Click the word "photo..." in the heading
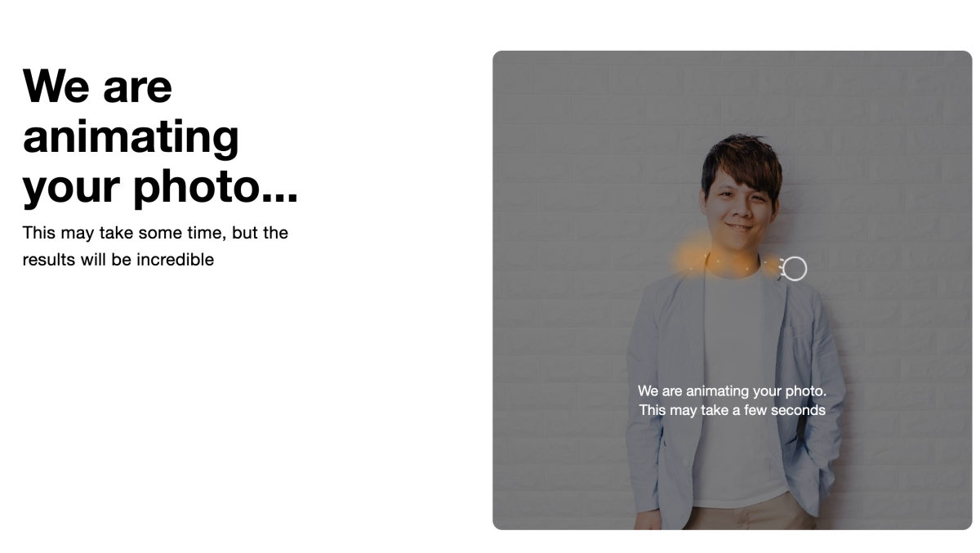 [x=216, y=185]
